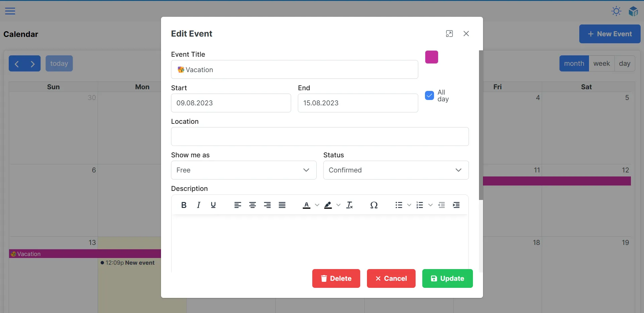Image resolution: width=644 pixels, height=313 pixels.
Task: Open the Status dropdown showing Confirmed
Action: click(x=396, y=170)
